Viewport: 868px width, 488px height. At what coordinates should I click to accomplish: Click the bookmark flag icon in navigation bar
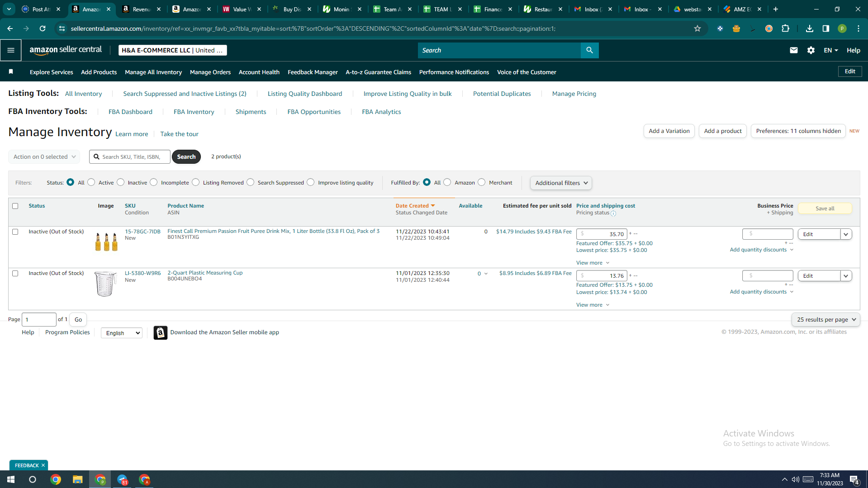(x=11, y=71)
